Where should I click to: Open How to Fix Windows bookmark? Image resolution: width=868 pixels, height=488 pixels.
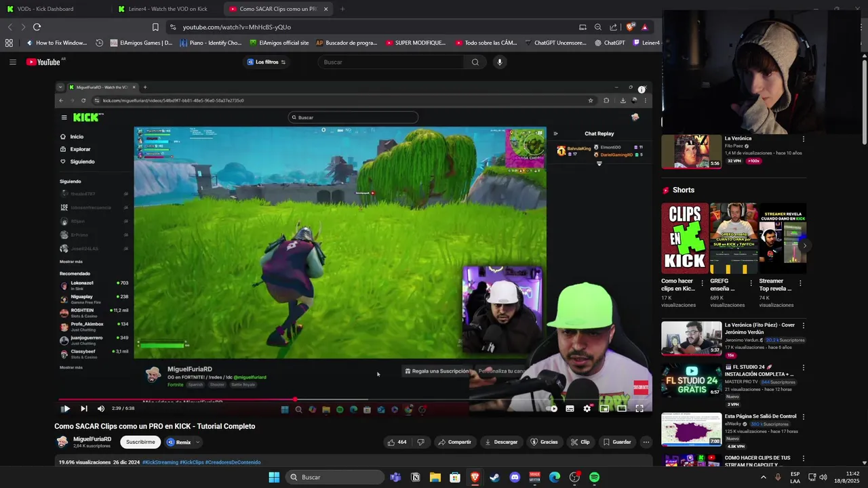56,43
